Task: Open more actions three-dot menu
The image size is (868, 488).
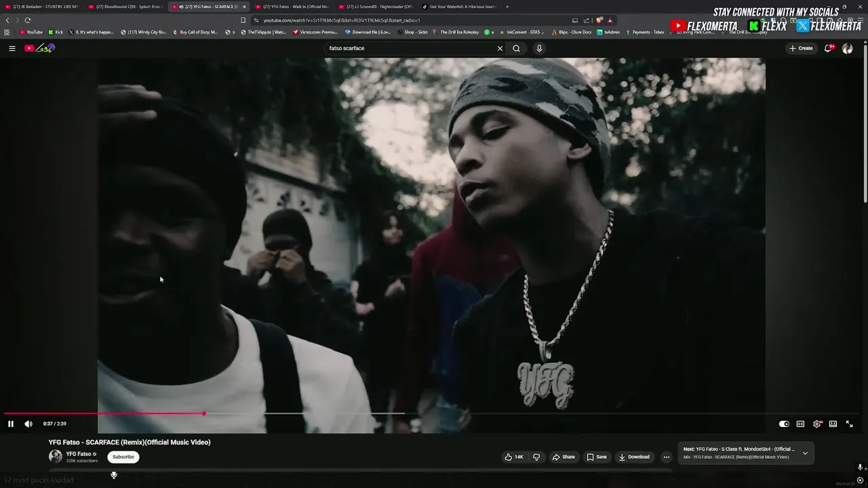Action: point(666,457)
